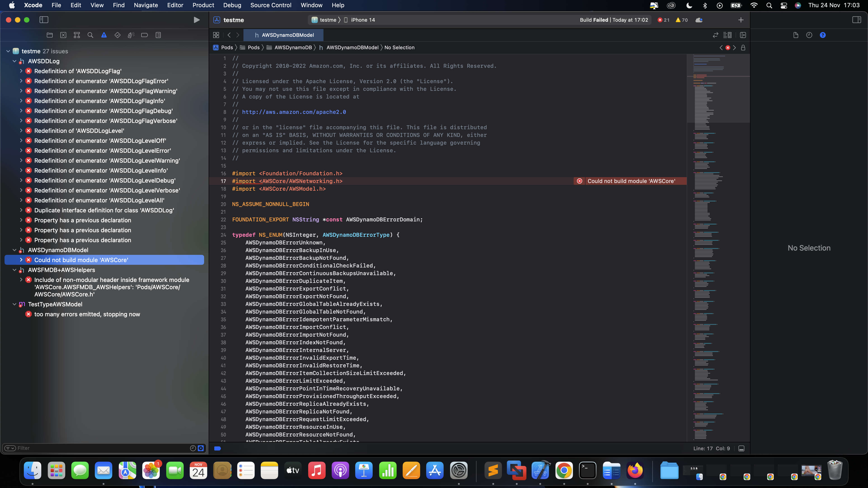Open the http://aws.amazon.com/apache2.0 link

pos(293,112)
